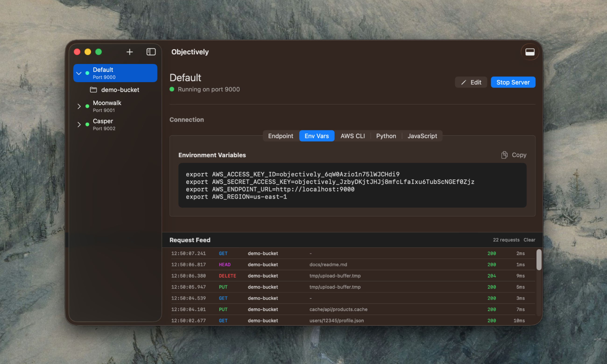Copy the environment variables via the copy icon
Viewport: 607px width, 364px height.
click(505, 155)
